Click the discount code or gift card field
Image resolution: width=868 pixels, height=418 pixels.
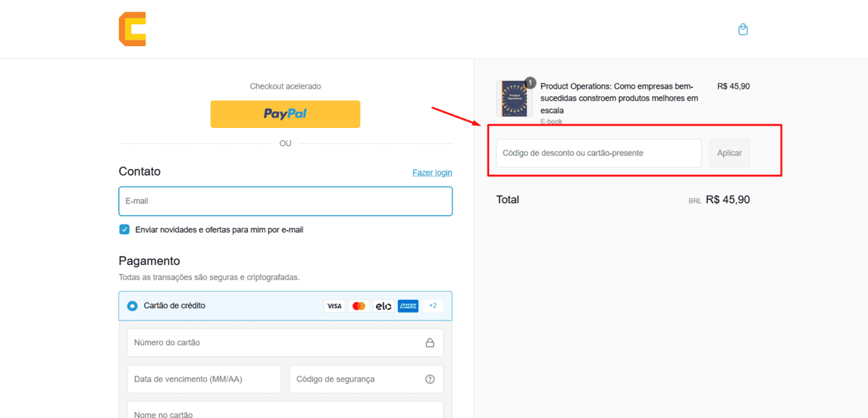(599, 153)
